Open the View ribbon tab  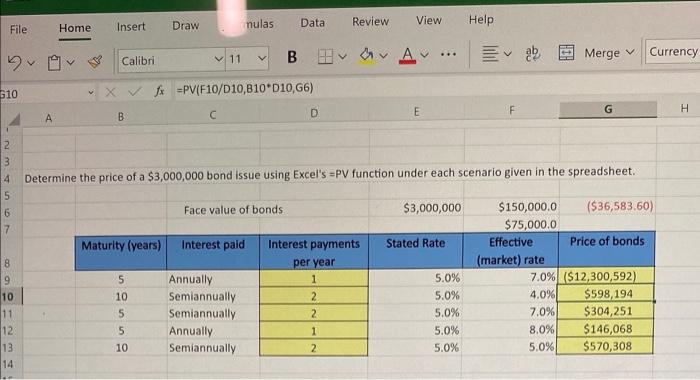[429, 20]
